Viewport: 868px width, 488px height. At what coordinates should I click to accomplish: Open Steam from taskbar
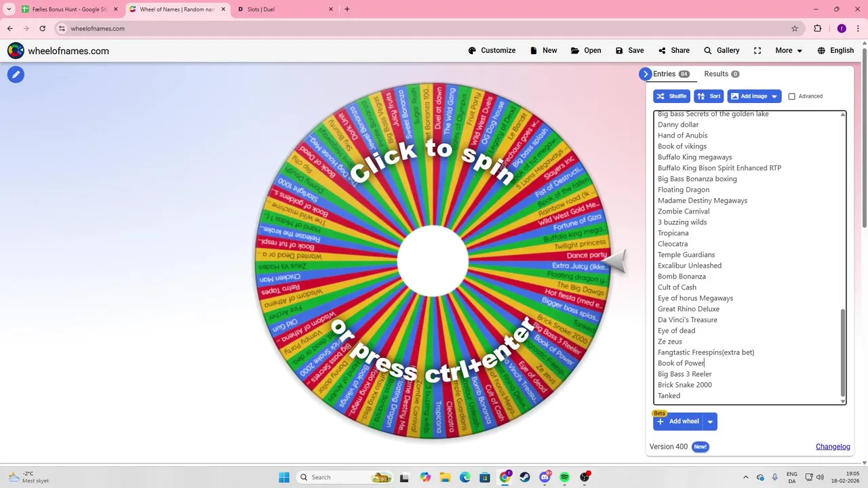click(x=525, y=477)
